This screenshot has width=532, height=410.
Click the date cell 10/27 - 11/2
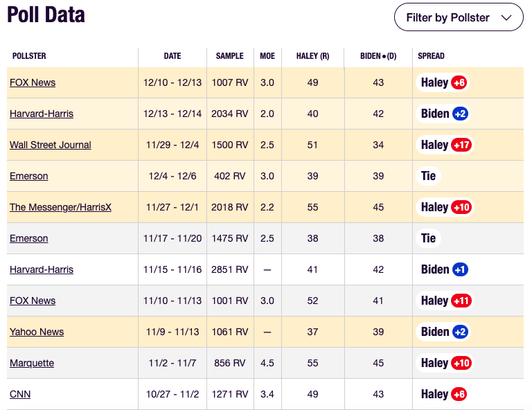[x=172, y=394]
